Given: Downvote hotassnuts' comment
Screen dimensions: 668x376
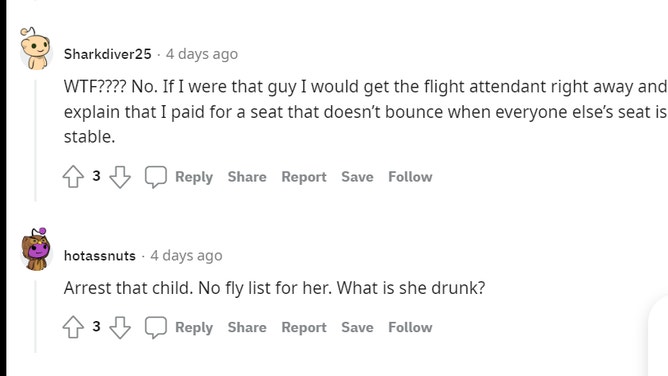Looking at the screenshot, I should [120, 327].
